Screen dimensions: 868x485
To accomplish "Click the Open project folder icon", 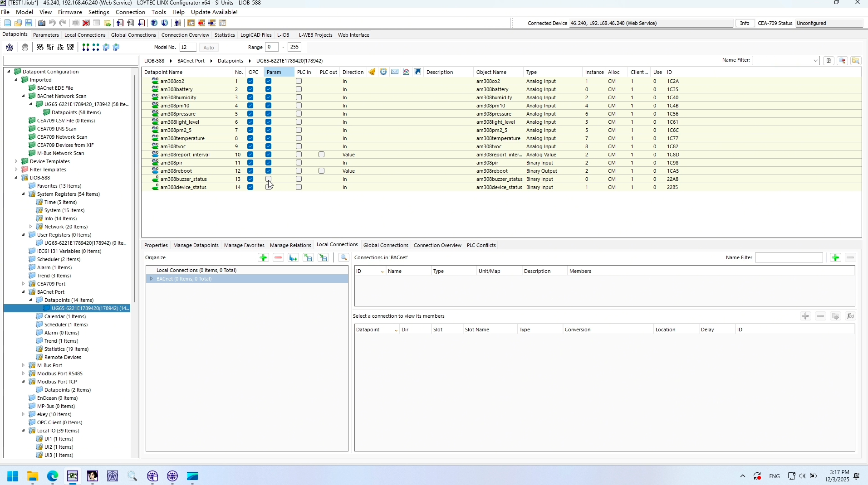I will click(x=18, y=23).
